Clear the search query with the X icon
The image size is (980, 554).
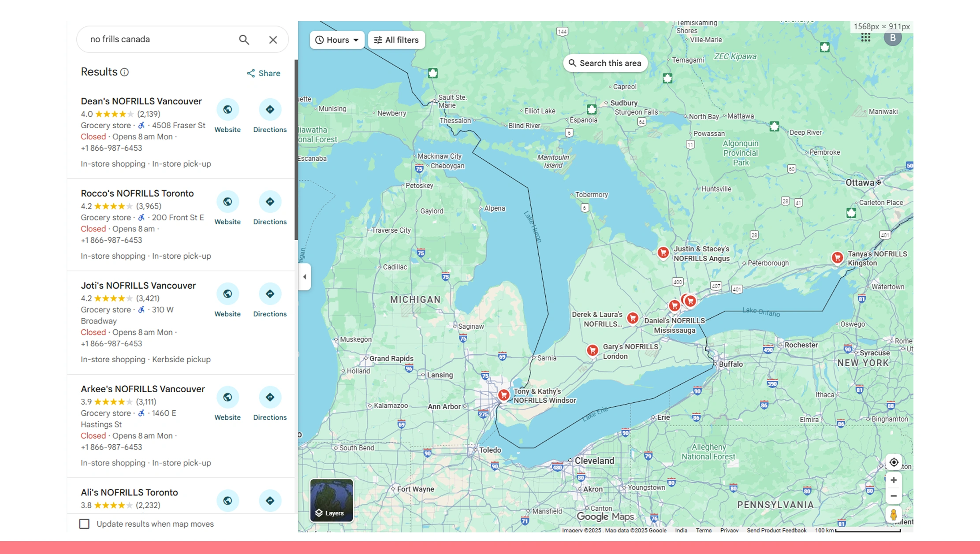click(273, 39)
